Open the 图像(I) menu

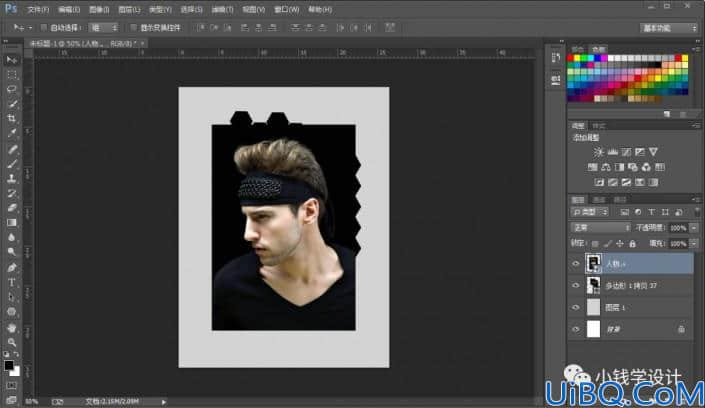tap(99, 9)
